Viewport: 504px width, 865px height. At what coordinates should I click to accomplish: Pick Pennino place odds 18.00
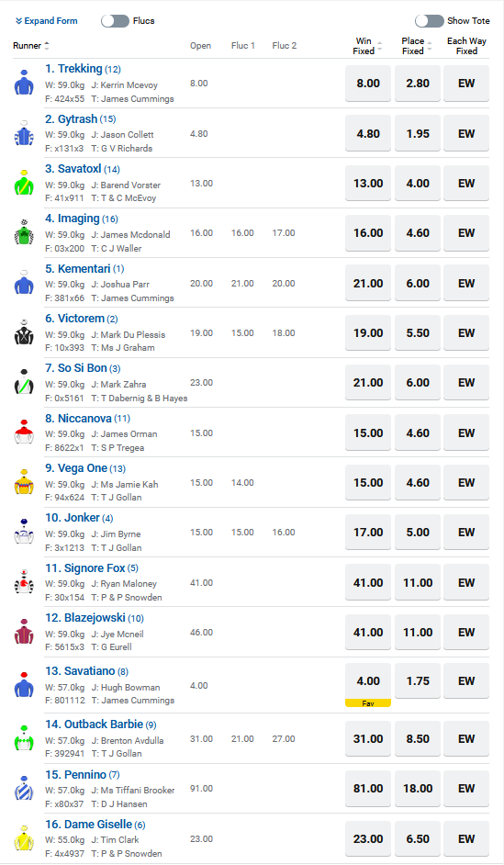coord(418,788)
